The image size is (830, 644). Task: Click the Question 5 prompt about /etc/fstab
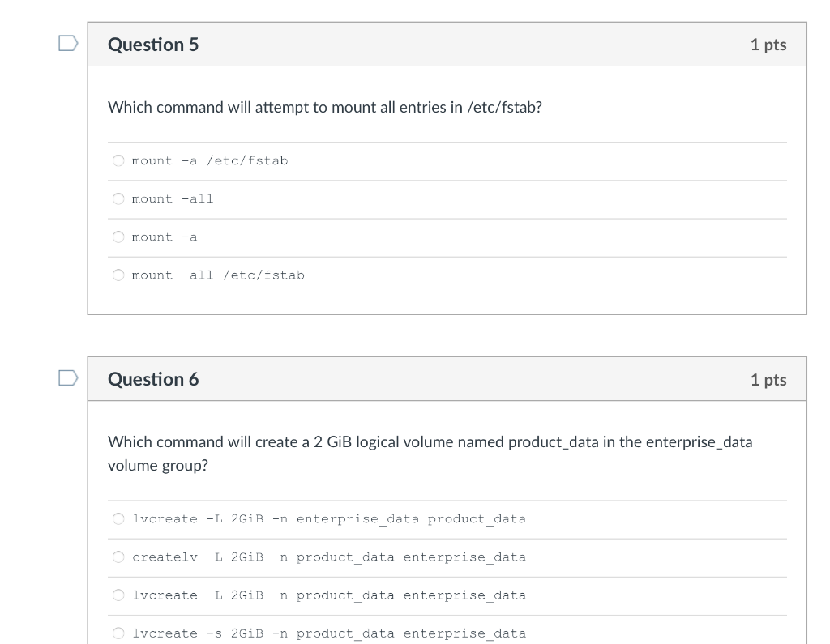pyautogui.click(x=326, y=107)
